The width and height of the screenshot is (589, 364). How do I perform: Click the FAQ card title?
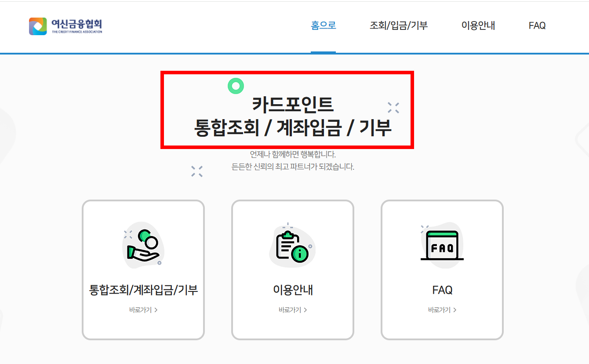(x=442, y=290)
